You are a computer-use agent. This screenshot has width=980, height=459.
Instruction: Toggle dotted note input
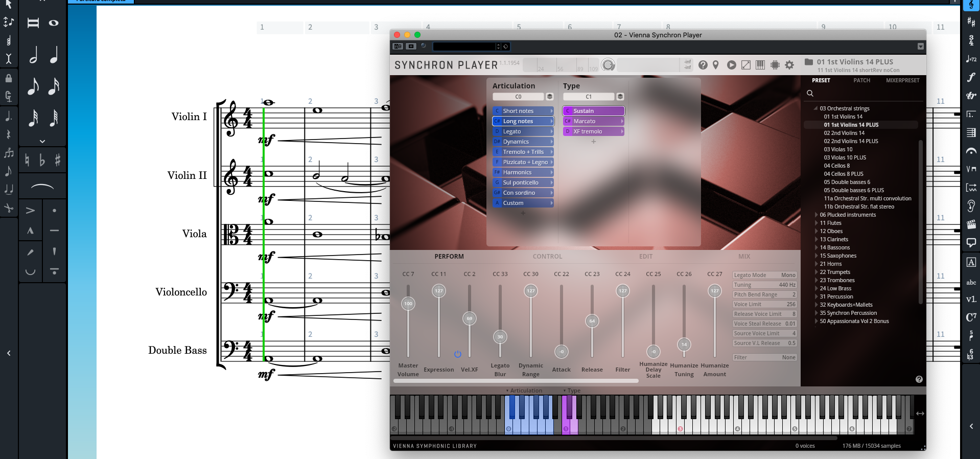point(9,116)
